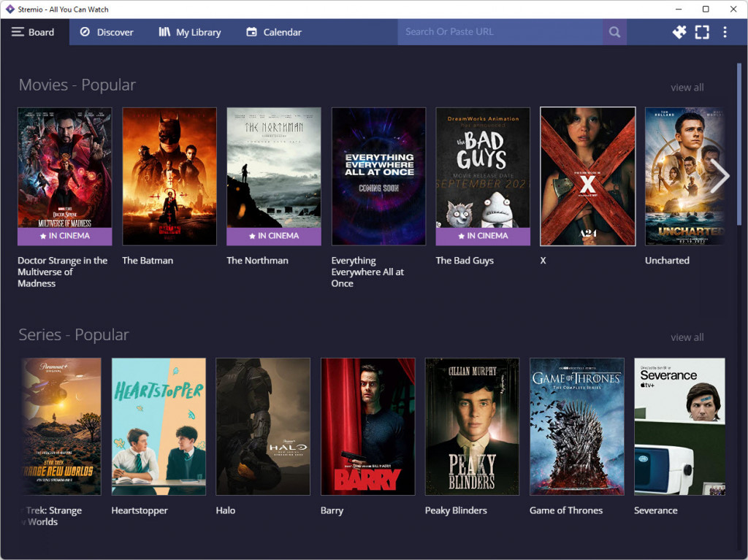Focus the Search Or Paste URL field

click(x=500, y=32)
